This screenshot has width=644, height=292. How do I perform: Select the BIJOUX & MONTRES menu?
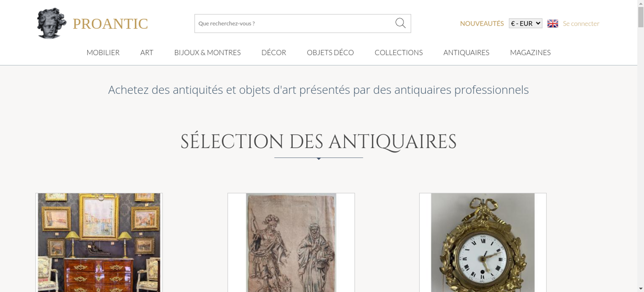click(x=207, y=52)
